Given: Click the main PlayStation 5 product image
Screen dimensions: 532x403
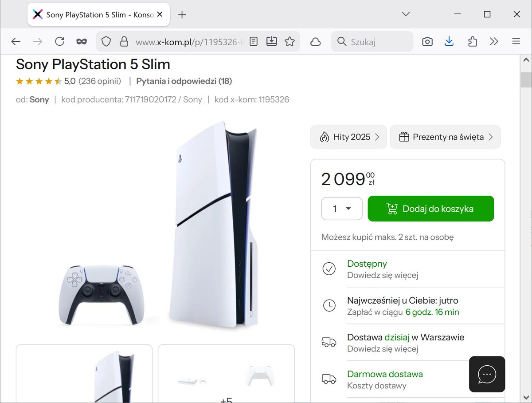Looking at the screenshot, I should (x=157, y=225).
